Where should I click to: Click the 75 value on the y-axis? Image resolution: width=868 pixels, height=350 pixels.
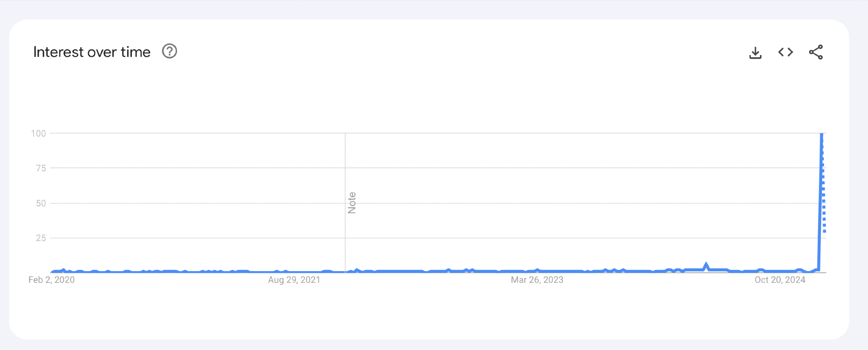coord(41,168)
